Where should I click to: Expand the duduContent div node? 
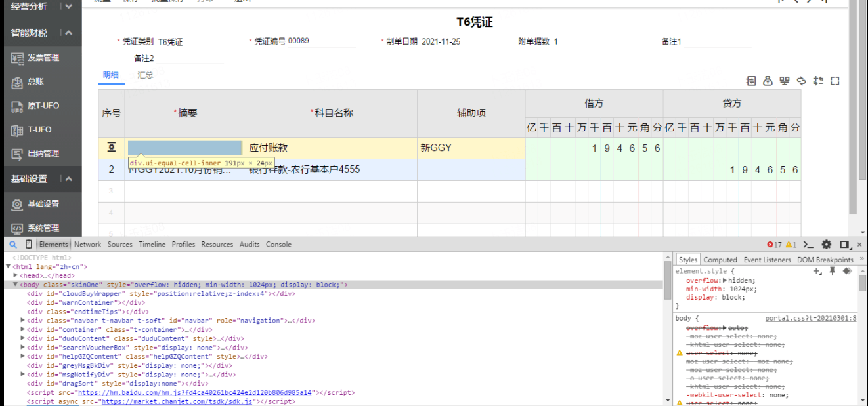23,339
